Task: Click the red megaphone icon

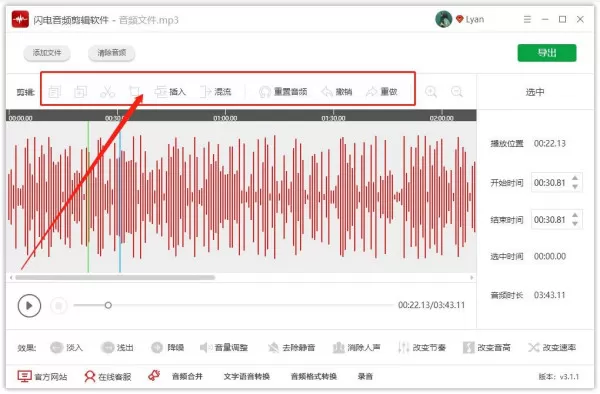Action: tap(154, 376)
